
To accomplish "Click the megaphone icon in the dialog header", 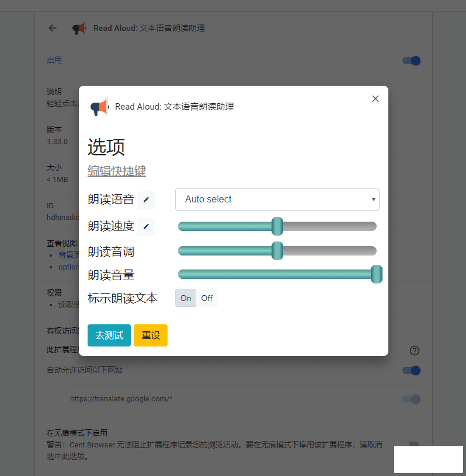I will (x=99, y=107).
